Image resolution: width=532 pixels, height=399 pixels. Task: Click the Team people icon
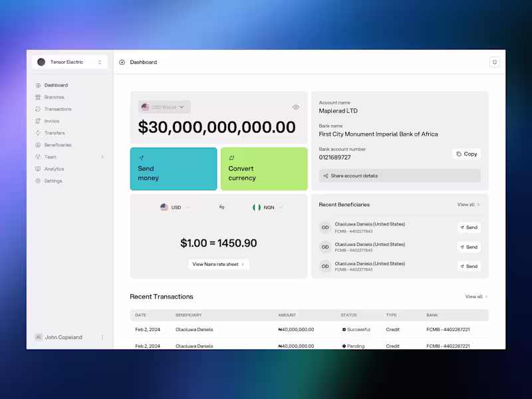tap(38, 157)
